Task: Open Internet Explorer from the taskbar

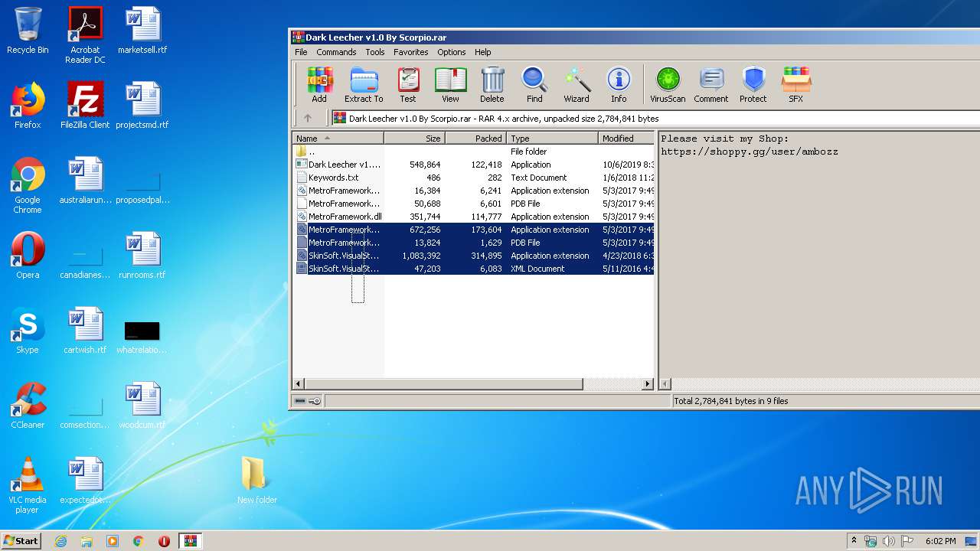Action: click(60, 541)
